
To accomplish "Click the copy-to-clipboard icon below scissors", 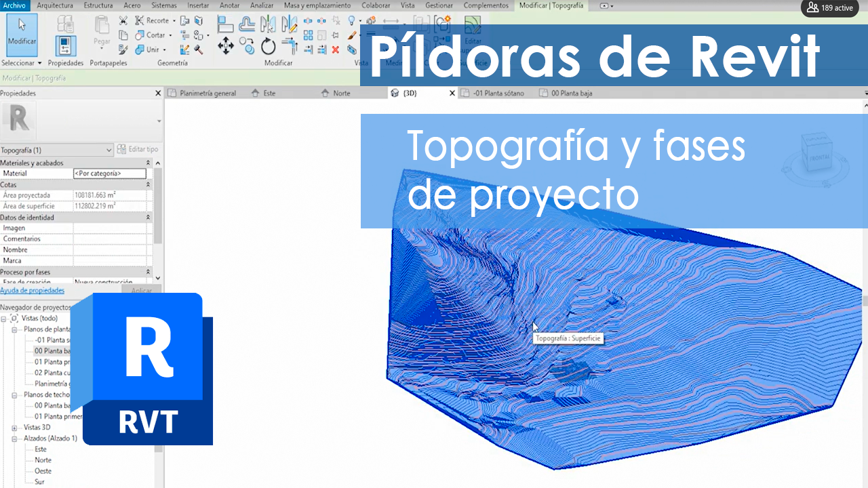I will (123, 35).
